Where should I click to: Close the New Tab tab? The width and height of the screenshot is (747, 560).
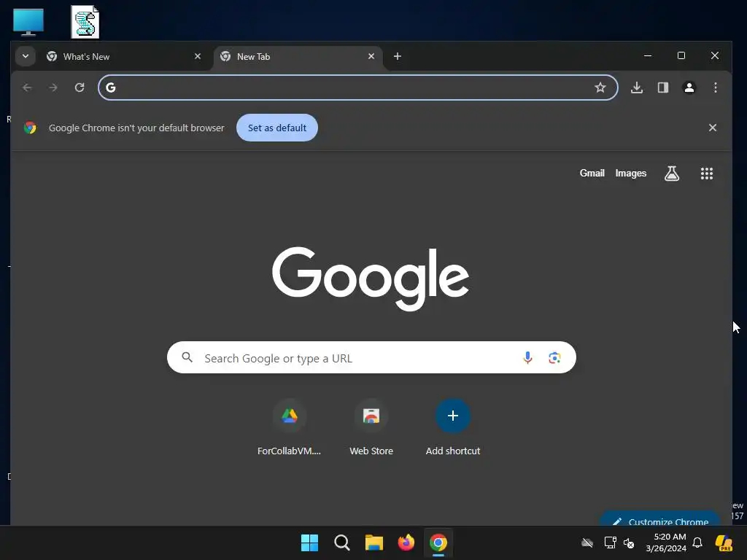(x=371, y=56)
